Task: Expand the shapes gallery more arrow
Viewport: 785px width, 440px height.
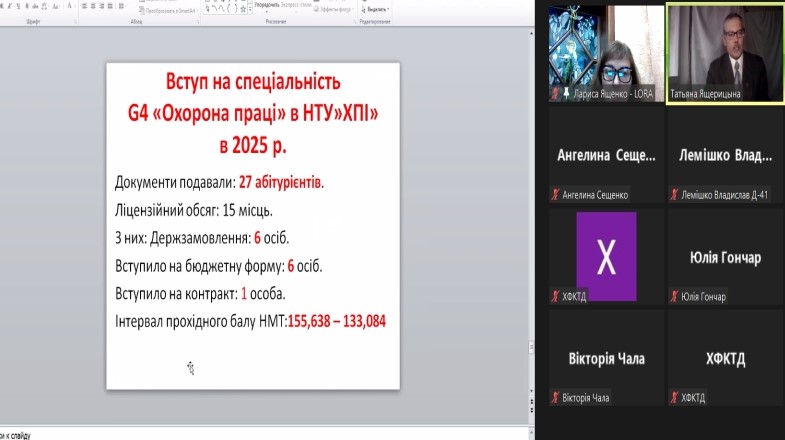Action: click(250, 10)
